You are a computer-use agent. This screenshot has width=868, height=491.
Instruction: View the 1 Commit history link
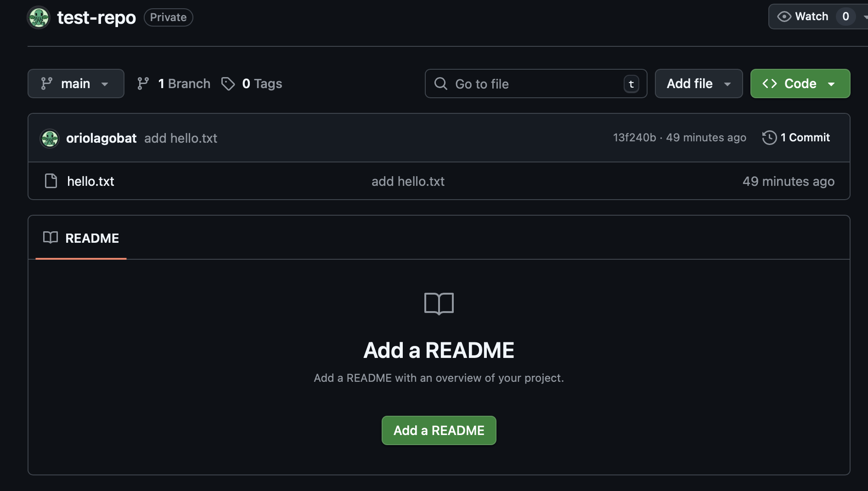(x=805, y=138)
